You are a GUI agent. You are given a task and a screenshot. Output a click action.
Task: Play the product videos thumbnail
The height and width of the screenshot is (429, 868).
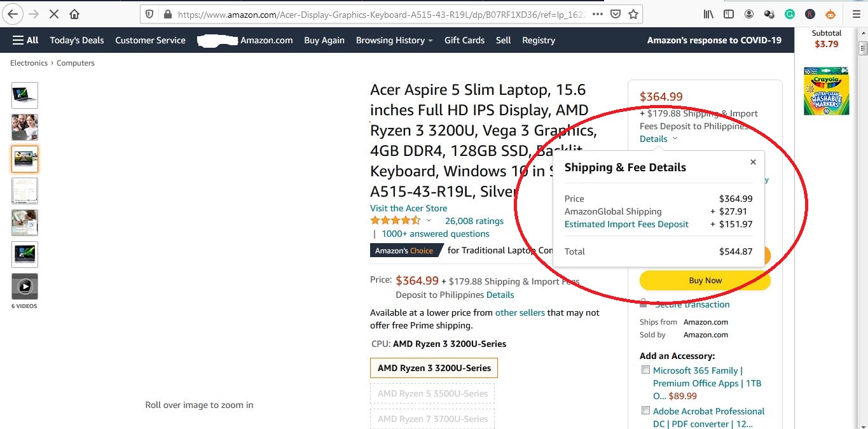[25, 286]
